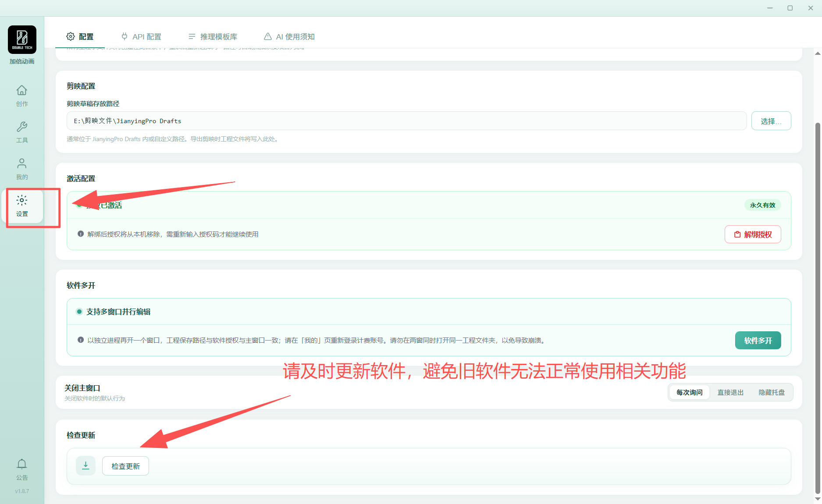The height and width of the screenshot is (504, 822).
Task: Open the 推理模板库 tab
Action: coord(213,37)
